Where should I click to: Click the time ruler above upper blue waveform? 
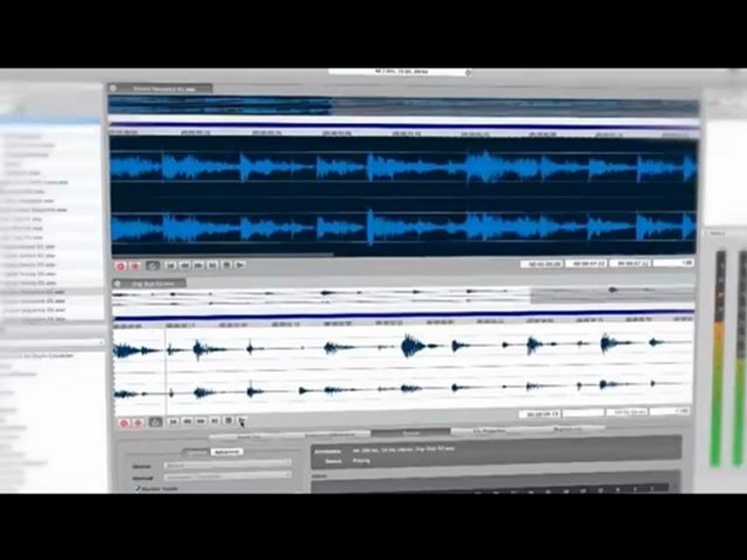tap(404, 133)
